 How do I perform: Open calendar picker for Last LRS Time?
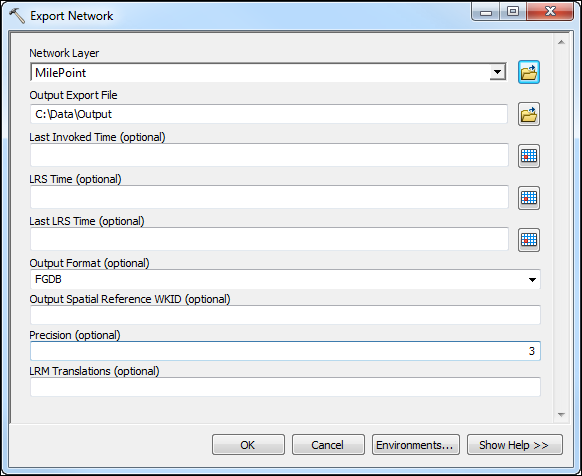(x=529, y=240)
